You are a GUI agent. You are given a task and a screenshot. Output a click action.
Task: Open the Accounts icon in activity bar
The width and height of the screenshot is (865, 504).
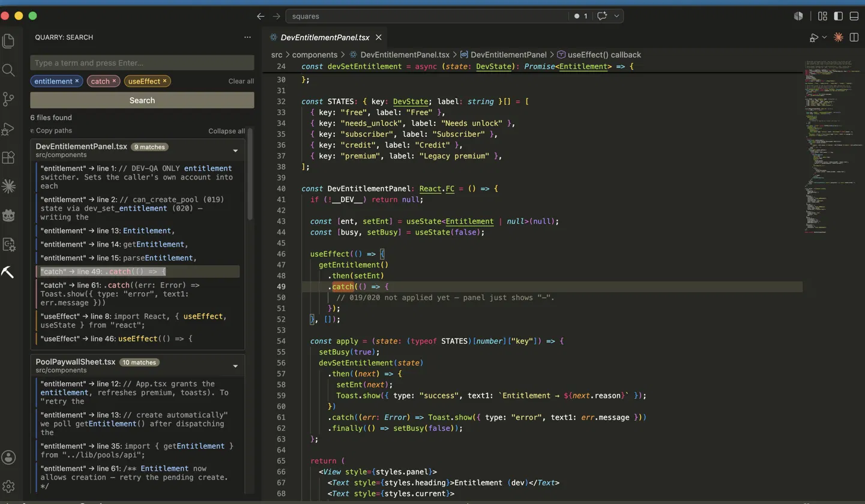pyautogui.click(x=8, y=457)
